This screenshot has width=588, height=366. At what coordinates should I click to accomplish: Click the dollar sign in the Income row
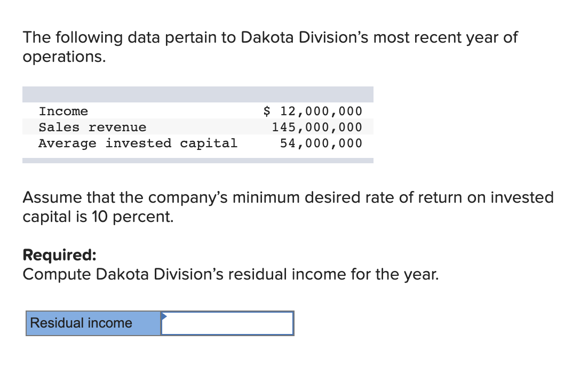(x=265, y=111)
